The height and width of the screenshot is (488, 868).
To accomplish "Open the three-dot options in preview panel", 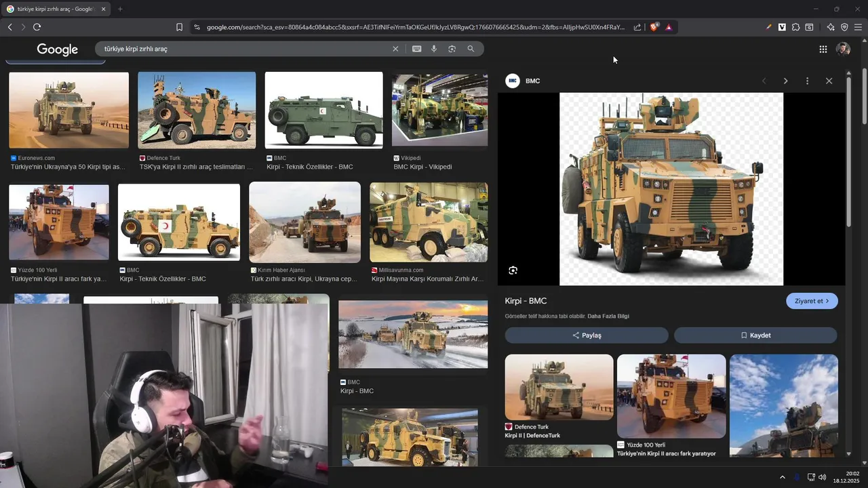I will coord(807,81).
